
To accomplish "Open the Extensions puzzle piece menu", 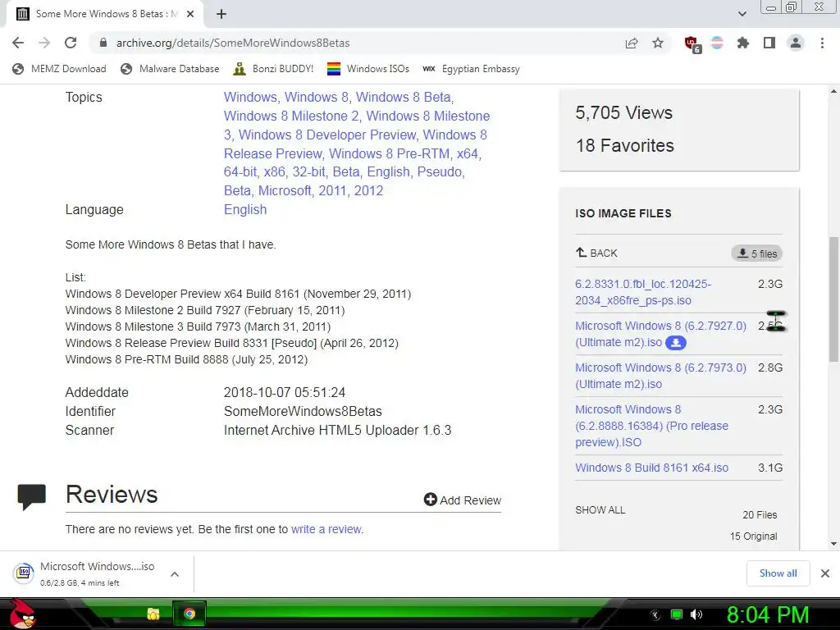I will [743, 43].
